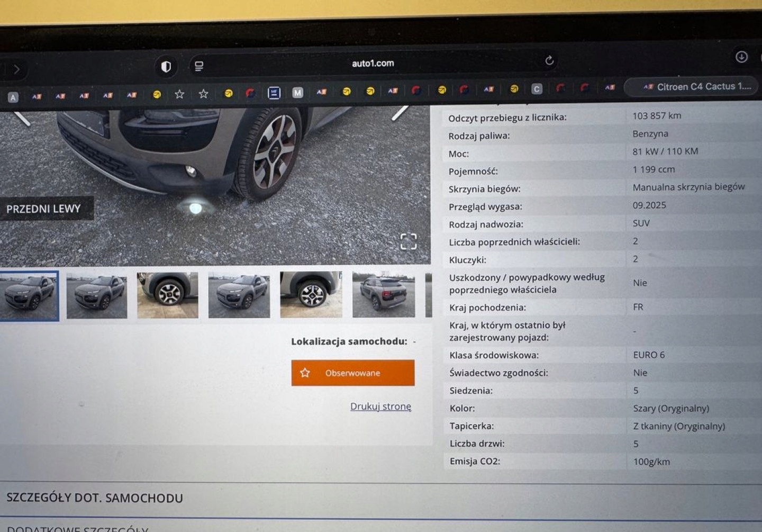Click the 'Siedzenia:' label

[471, 391]
